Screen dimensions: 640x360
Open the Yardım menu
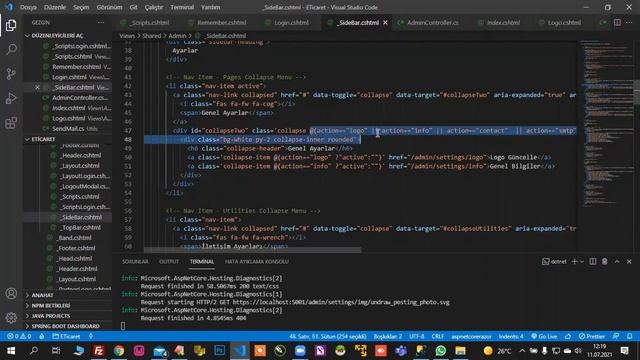[x=211, y=7]
